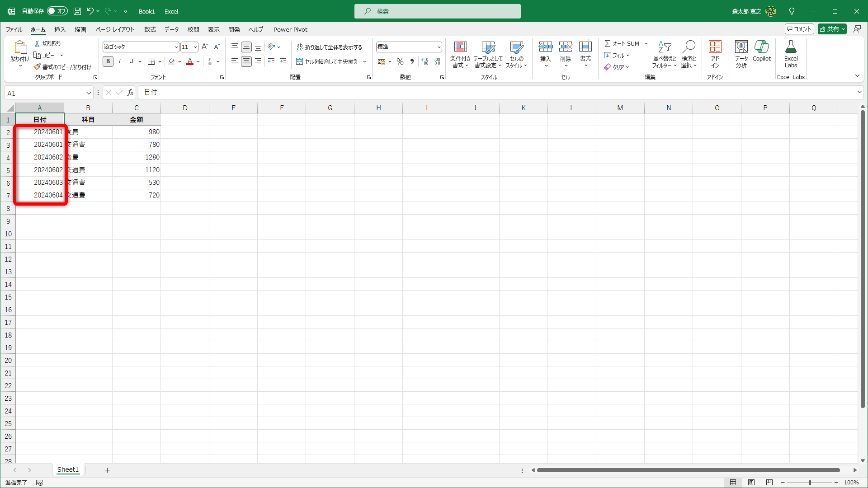Click the Insert Function fx icon
868x488 pixels.
[x=130, y=93]
